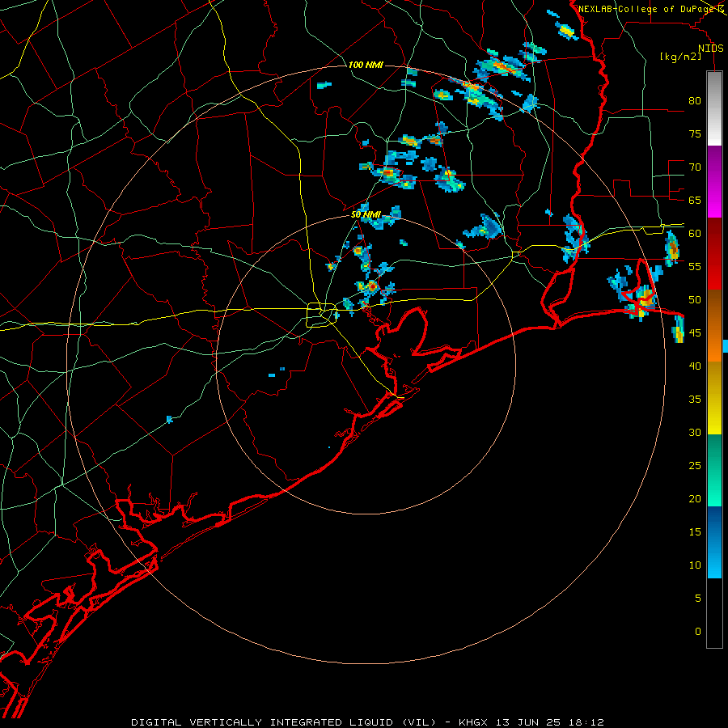Viewport: 728px width, 728px height.
Task: Click scale value 25
Action: point(695,465)
